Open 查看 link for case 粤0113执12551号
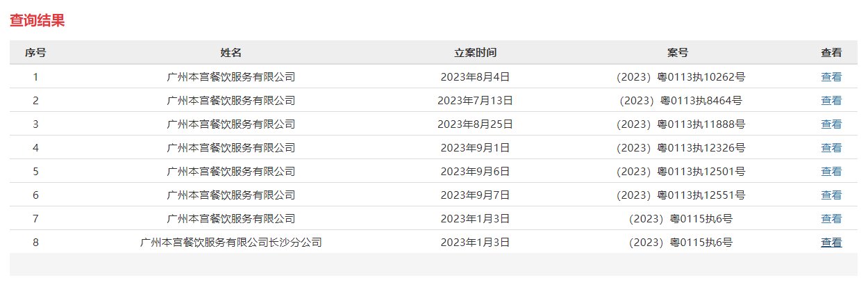 pyautogui.click(x=831, y=195)
